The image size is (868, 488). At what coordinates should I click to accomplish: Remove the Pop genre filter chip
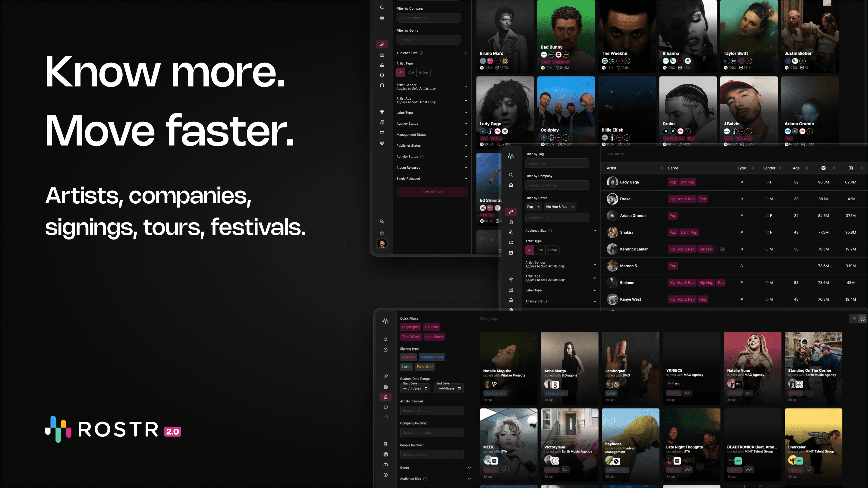coord(539,207)
